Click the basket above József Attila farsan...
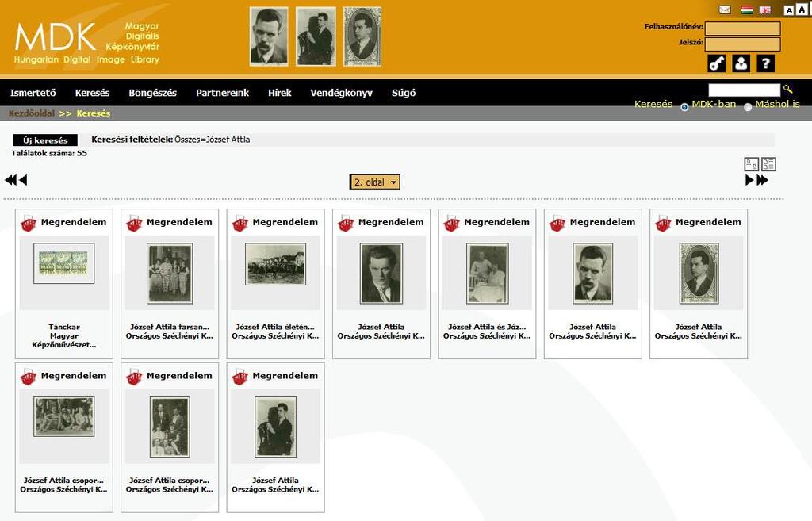This screenshot has width=812, height=521. pyautogui.click(x=134, y=223)
